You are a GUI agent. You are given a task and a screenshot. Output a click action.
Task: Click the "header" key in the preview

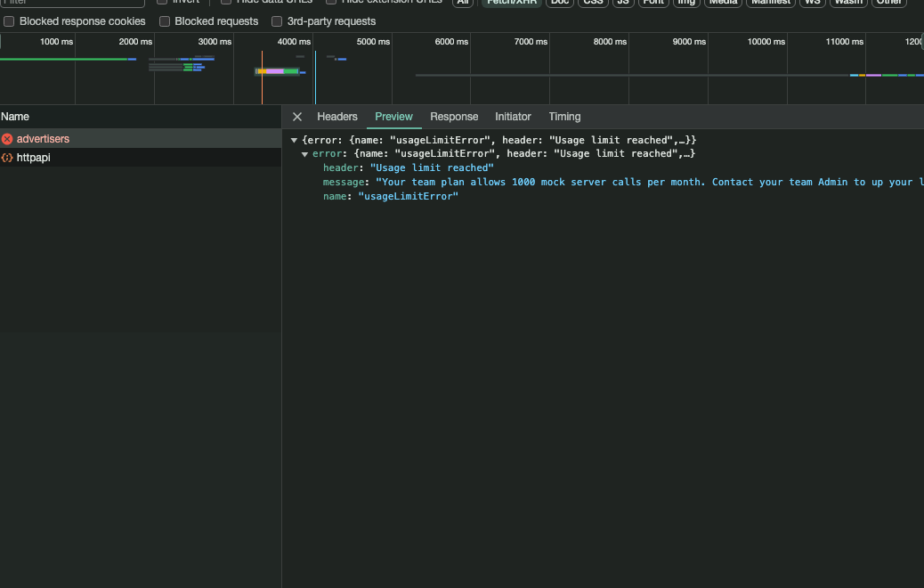(341, 168)
